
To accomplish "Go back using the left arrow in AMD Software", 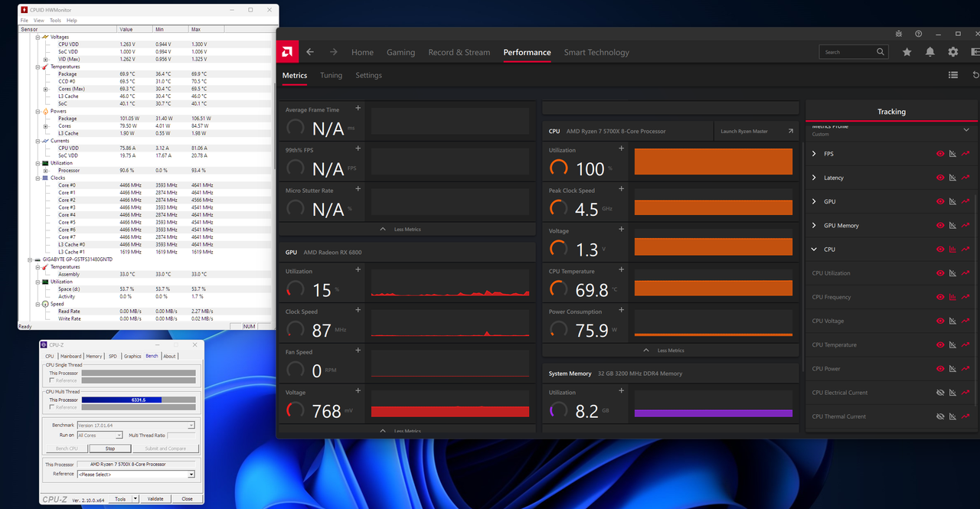I will tap(310, 52).
